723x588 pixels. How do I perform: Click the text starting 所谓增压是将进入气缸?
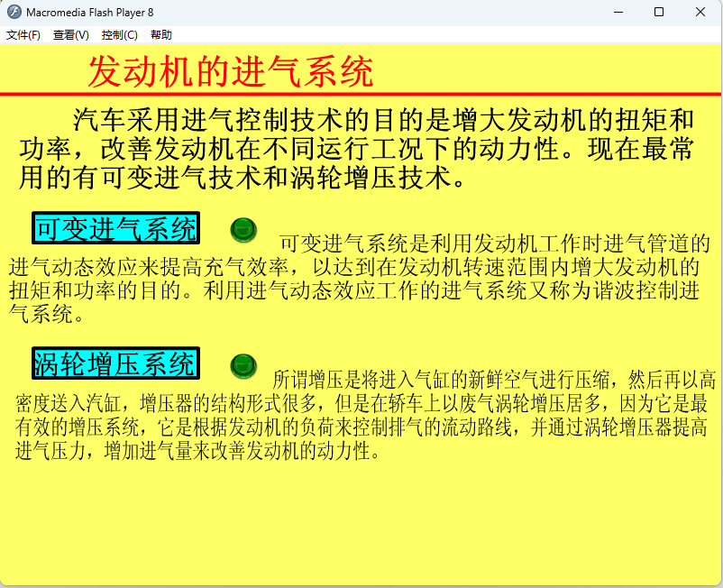[x=494, y=380]
